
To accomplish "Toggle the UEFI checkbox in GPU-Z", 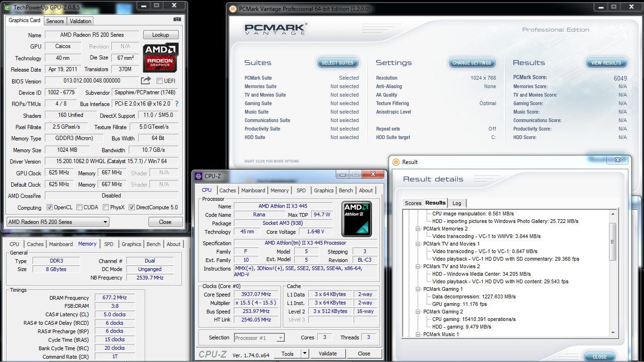I will [x=159, y=81].
